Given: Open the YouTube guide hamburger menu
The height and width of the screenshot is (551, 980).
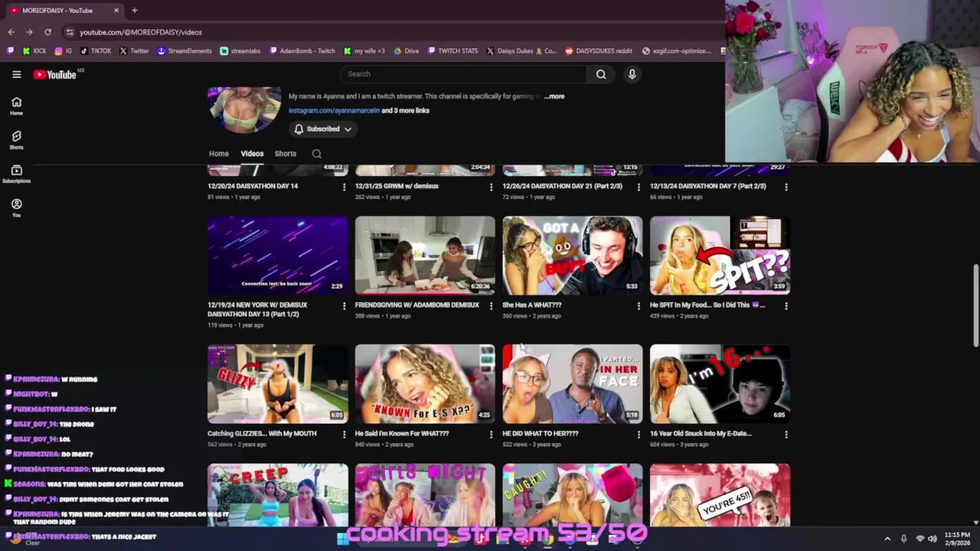Looking at the screenshot, I should [16, 74].
